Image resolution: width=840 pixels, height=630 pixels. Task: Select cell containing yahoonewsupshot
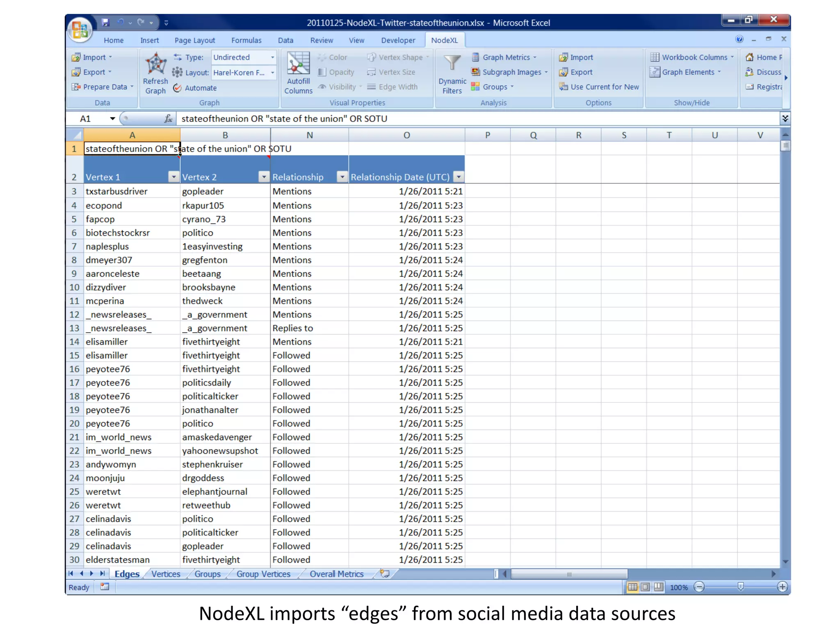(225, 451)
